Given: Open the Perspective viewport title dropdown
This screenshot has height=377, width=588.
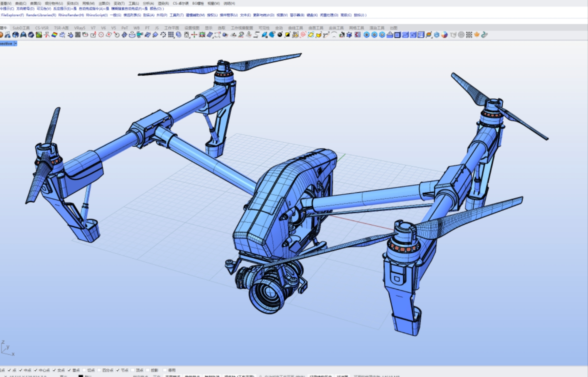Looking at the screenshot, I should point(15,43).
